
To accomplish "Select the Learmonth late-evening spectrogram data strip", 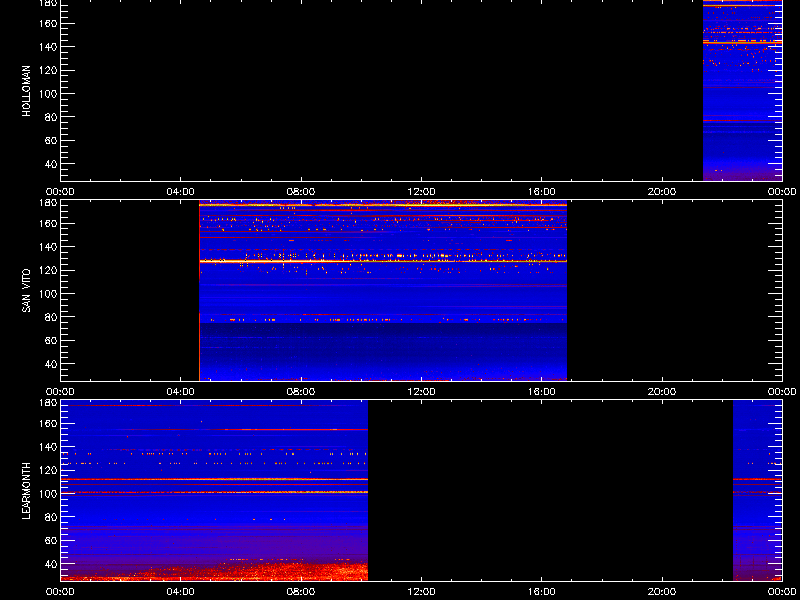I will pos(758,490).
